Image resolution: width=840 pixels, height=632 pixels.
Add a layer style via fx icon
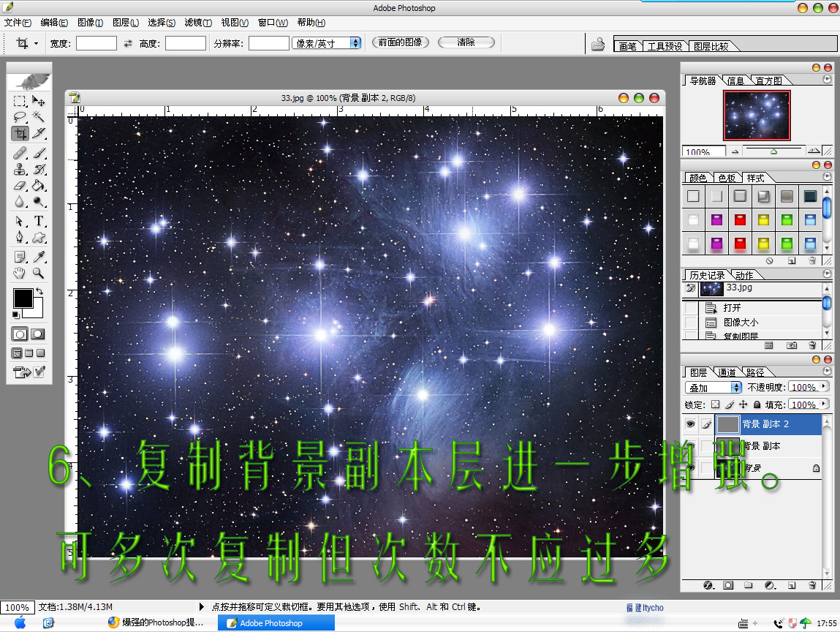click(x=708, y=585)
